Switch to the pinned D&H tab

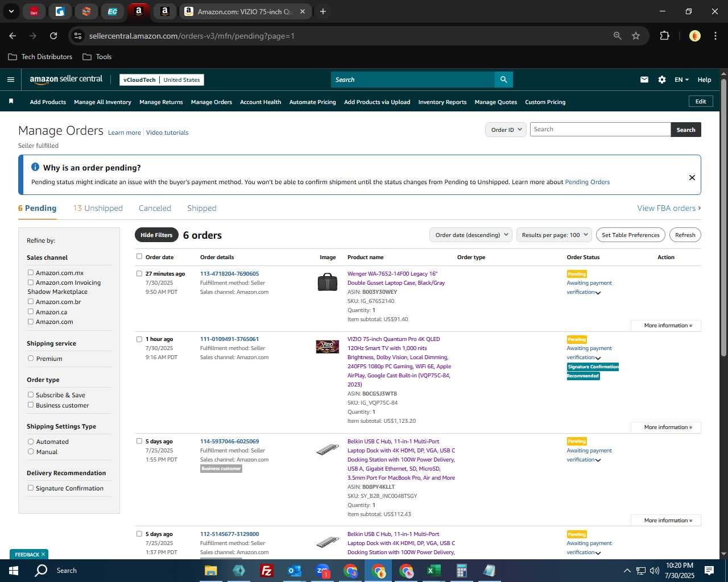click(34, 11)
